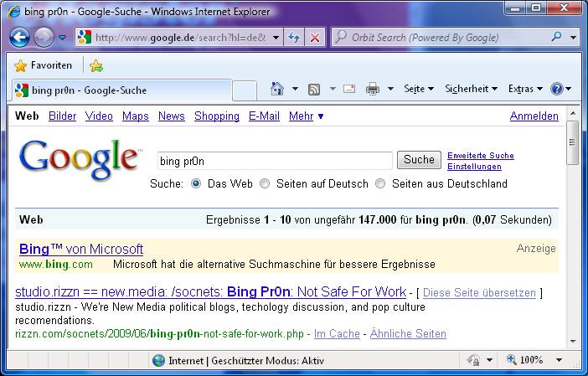
Task: Click the search magnifier button in toolbar
Action: pos(557,37)
